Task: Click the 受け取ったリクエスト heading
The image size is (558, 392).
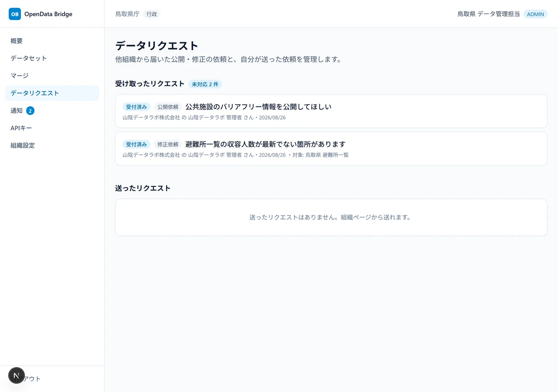Action: tap(150, 84)
